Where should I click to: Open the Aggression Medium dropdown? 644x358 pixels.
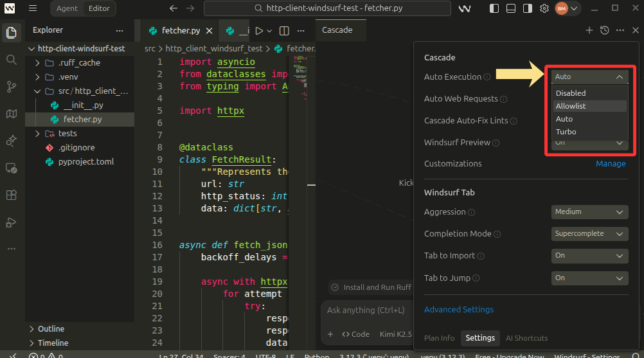[x=589, y=212]
